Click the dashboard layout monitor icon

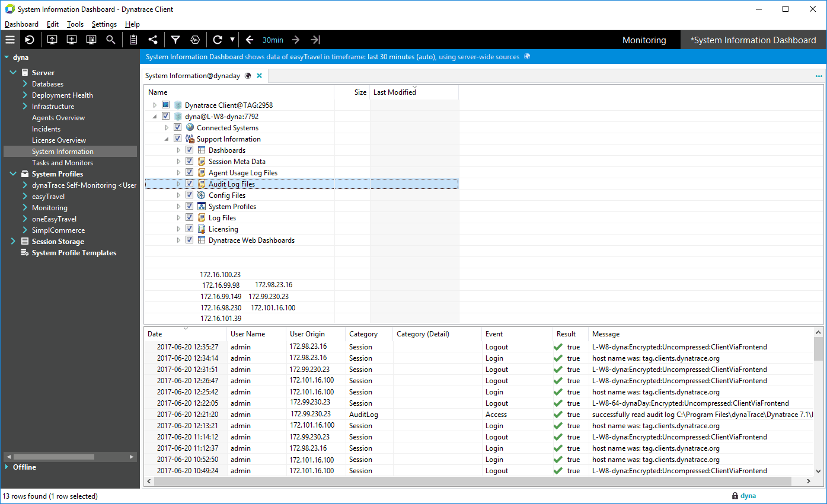coord(91,40)
